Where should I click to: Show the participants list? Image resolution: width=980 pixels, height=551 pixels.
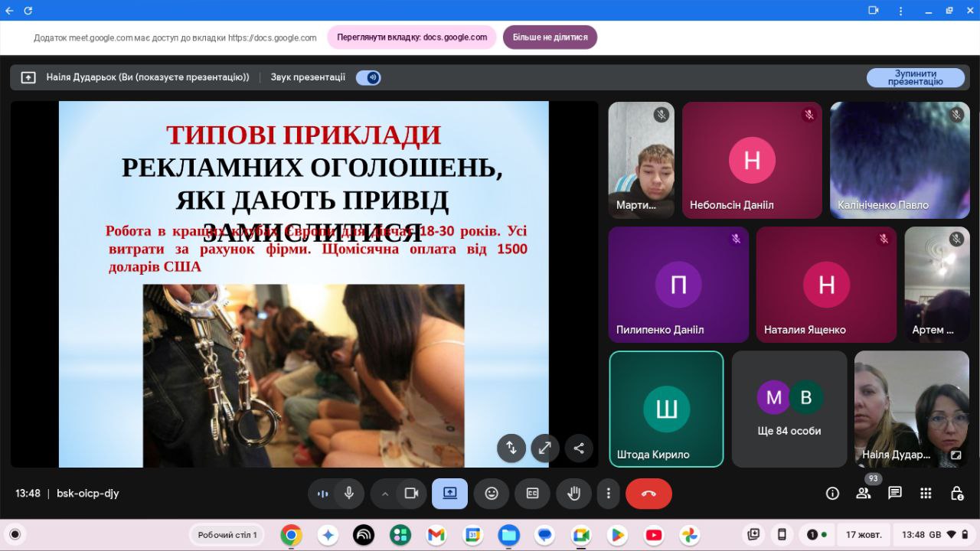click(x=864, y=494)
